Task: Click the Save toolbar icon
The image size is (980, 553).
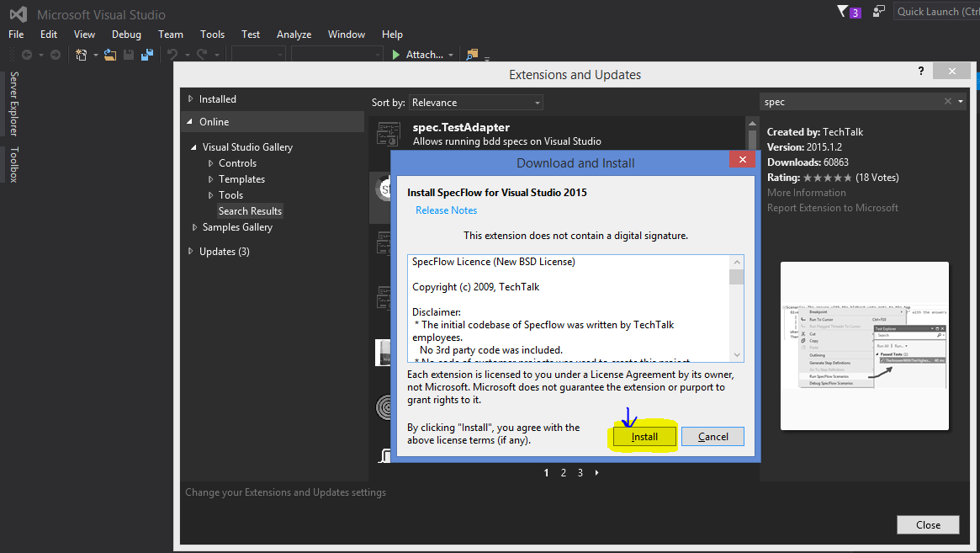Action: [x=128, y=54]
